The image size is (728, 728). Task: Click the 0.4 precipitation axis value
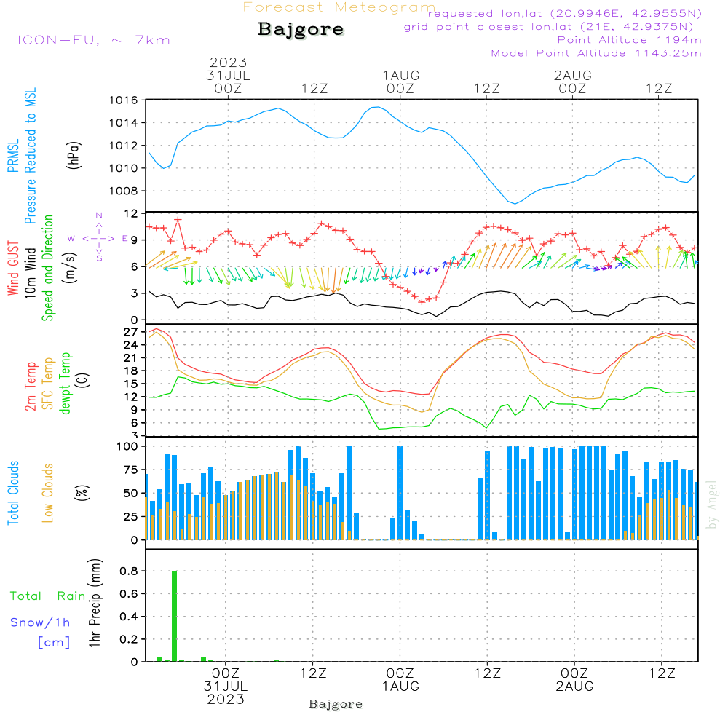(x=129, y=617)
